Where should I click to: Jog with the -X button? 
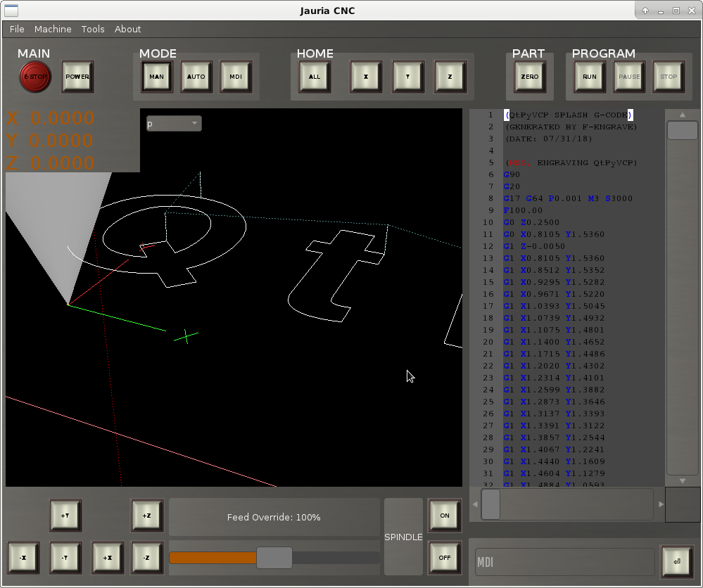tap(23, 558)
